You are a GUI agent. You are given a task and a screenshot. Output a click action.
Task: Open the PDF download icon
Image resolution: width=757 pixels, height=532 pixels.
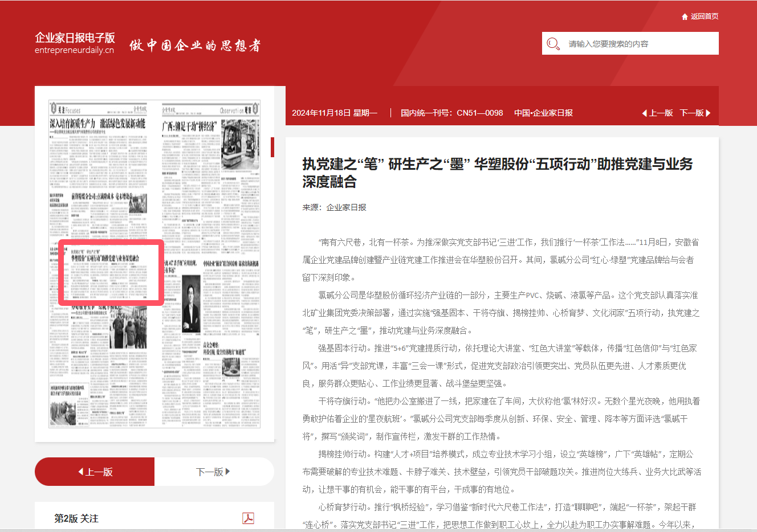click(x=248, y=518)
